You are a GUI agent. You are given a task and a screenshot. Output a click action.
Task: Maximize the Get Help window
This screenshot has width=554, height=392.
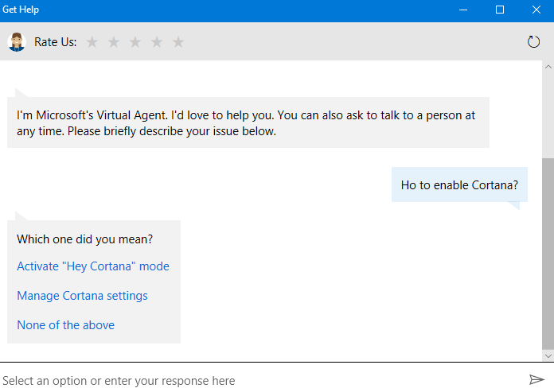coord(500,10)
